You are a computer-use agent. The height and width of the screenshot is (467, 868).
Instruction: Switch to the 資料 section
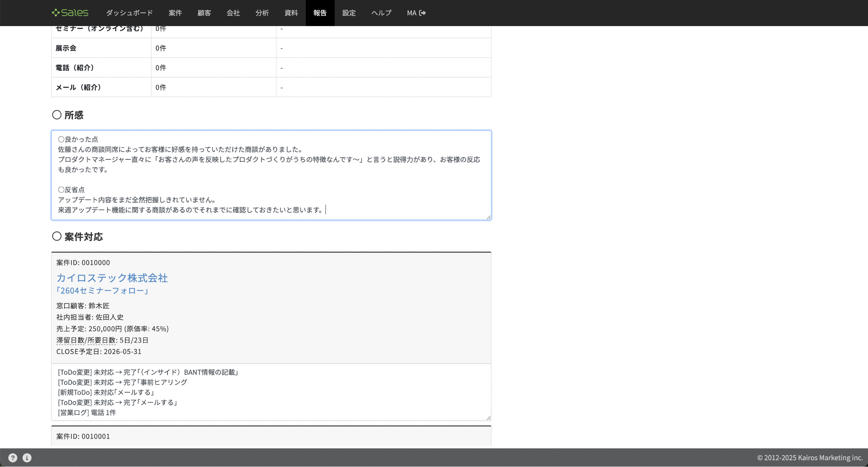point(291,13)
